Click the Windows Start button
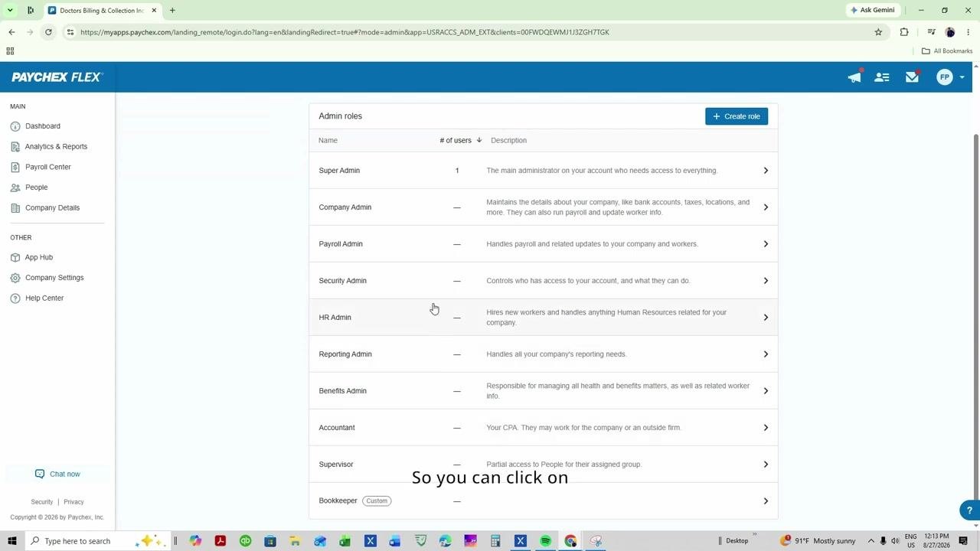The image size is (980, 551). (x=11, y=541)
